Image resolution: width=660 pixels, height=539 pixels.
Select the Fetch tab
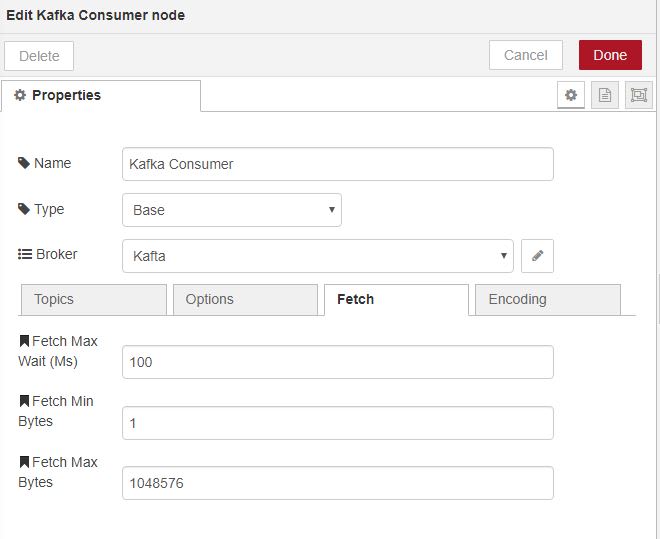click(x=397, y=300)
